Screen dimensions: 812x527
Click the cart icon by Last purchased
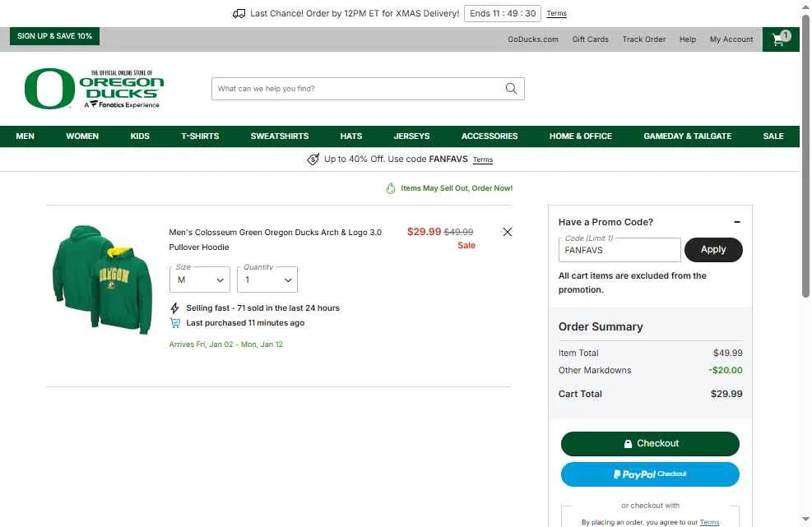point(175,323)
